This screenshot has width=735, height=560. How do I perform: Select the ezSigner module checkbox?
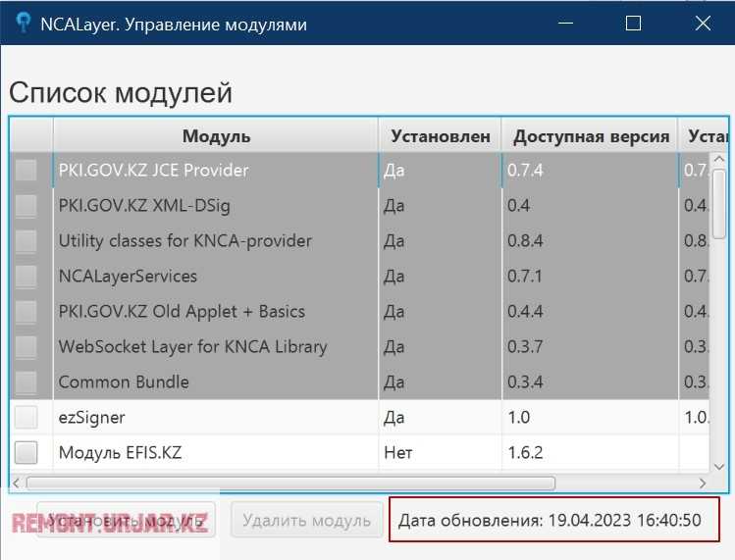pyautogui.click(x=26, y=417)
